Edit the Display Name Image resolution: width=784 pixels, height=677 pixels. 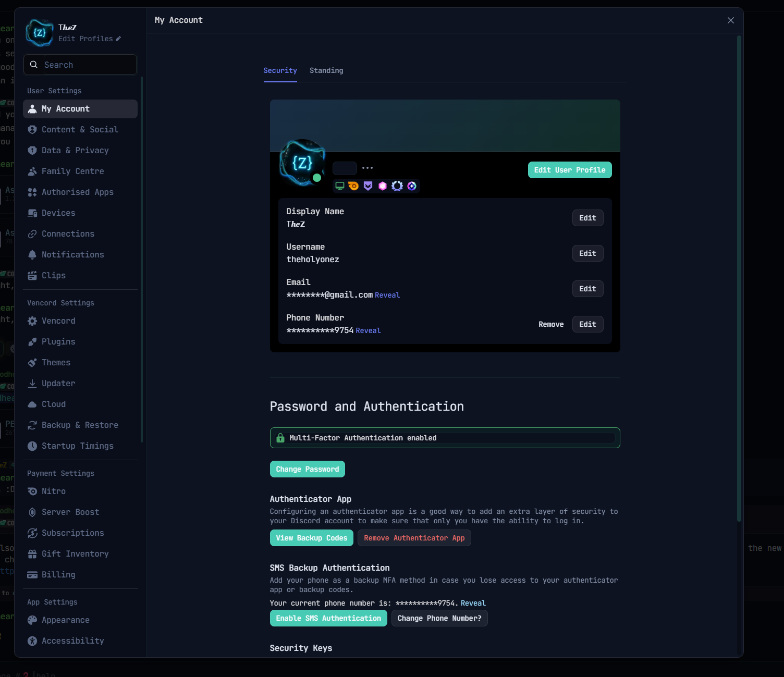tap(587, 218)
